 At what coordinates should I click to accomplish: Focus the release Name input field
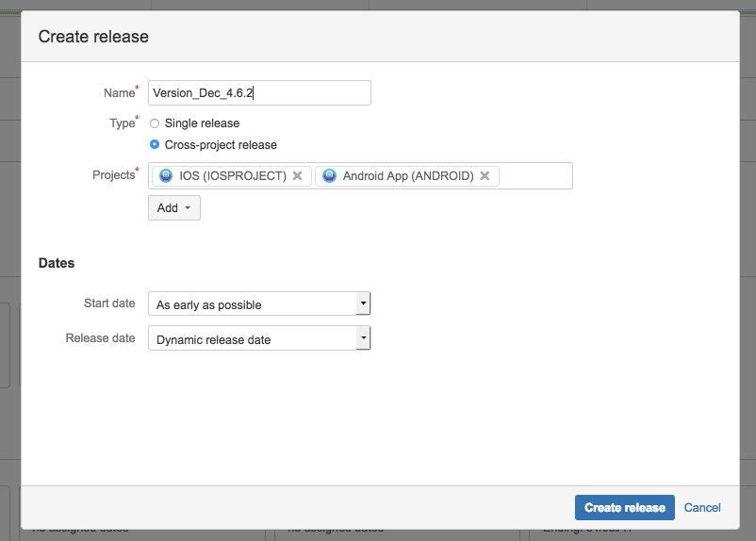coord(259,92)
